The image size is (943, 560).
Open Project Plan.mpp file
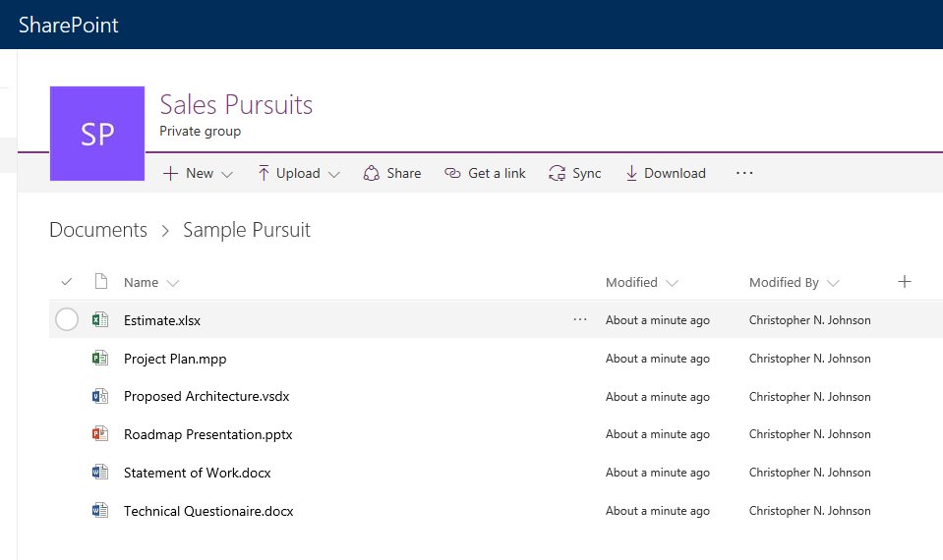click(x=175, y=359)
